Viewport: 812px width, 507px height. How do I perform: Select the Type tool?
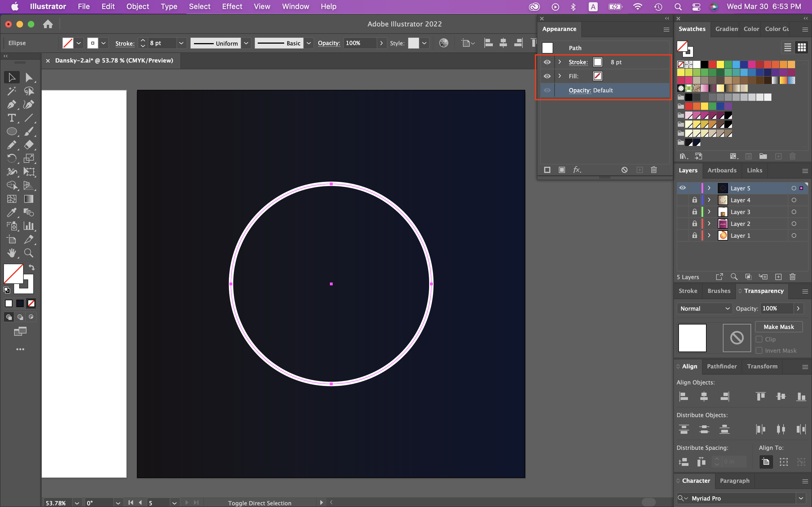pos(11,118)
